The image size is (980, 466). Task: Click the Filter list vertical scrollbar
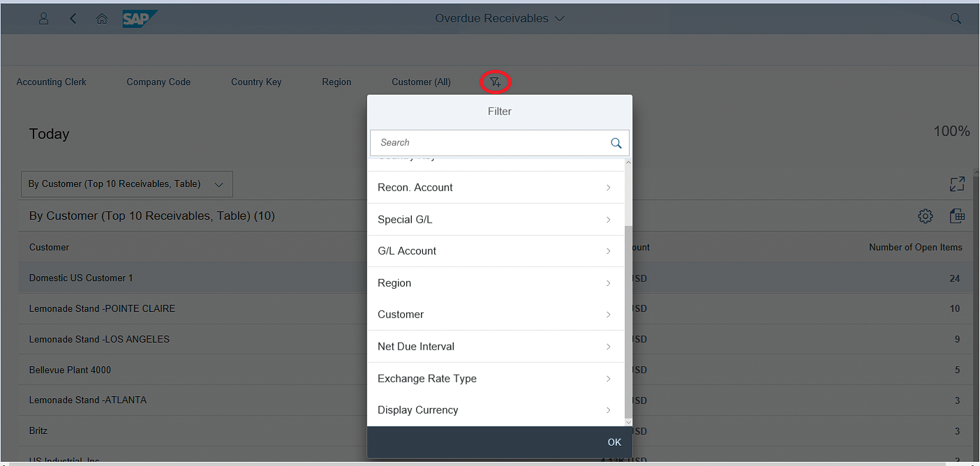pyautogui.click(x=628, y=320)
